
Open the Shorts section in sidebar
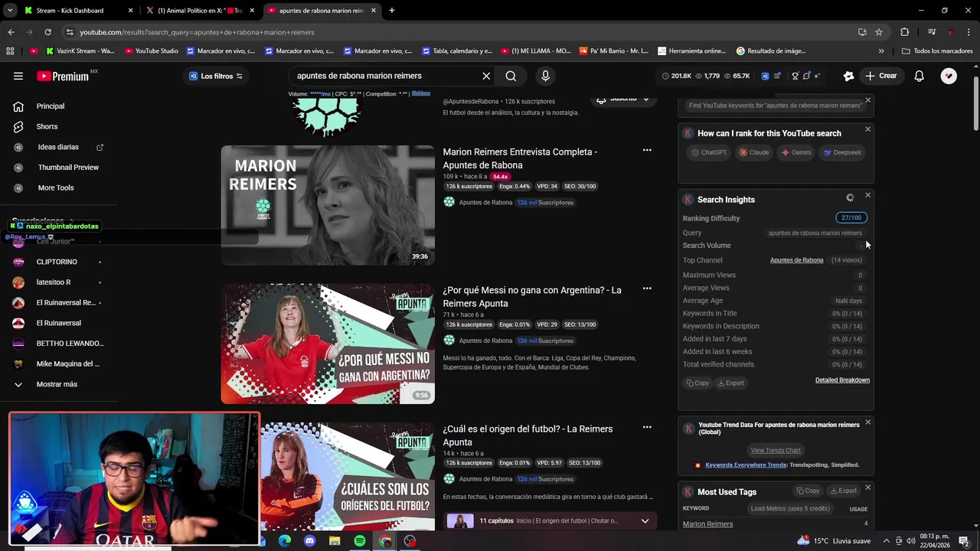tap(47, 126)
